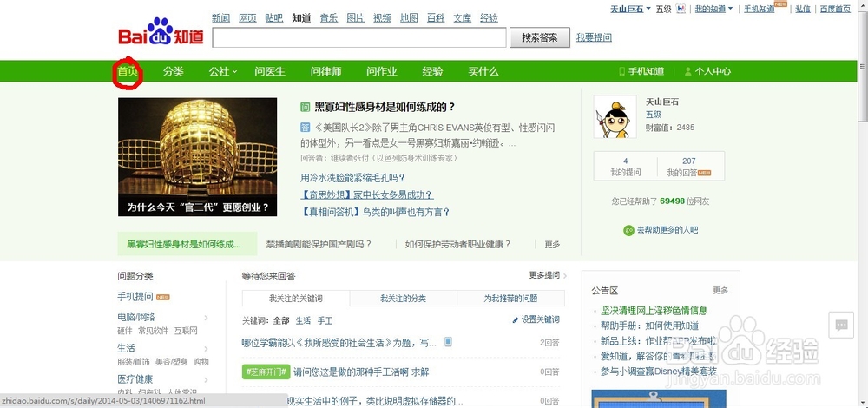Open 更多提问 arrow link
The height and width of the screenshot is (408, 868).
[548, 275]
